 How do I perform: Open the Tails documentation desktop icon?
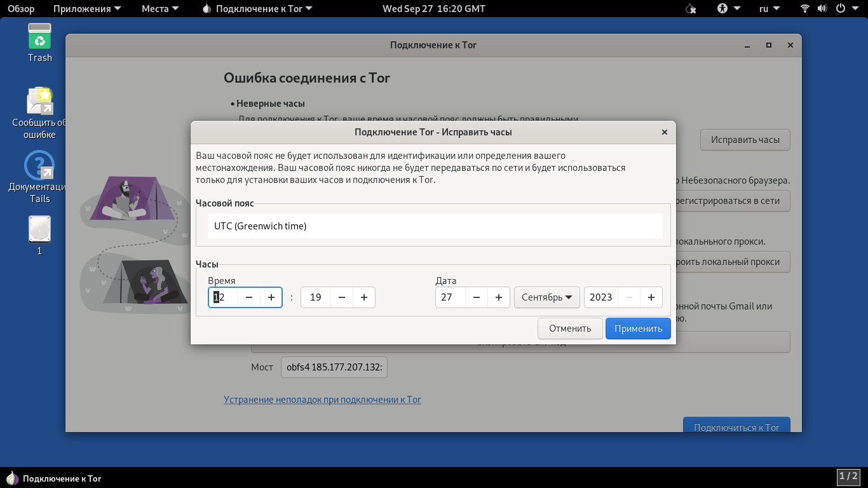tap(39, 166)
